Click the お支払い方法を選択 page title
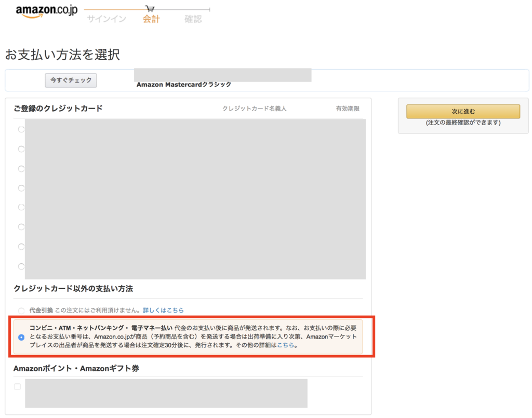This screenshot has width=532, height=418. [x=63, y=55]
